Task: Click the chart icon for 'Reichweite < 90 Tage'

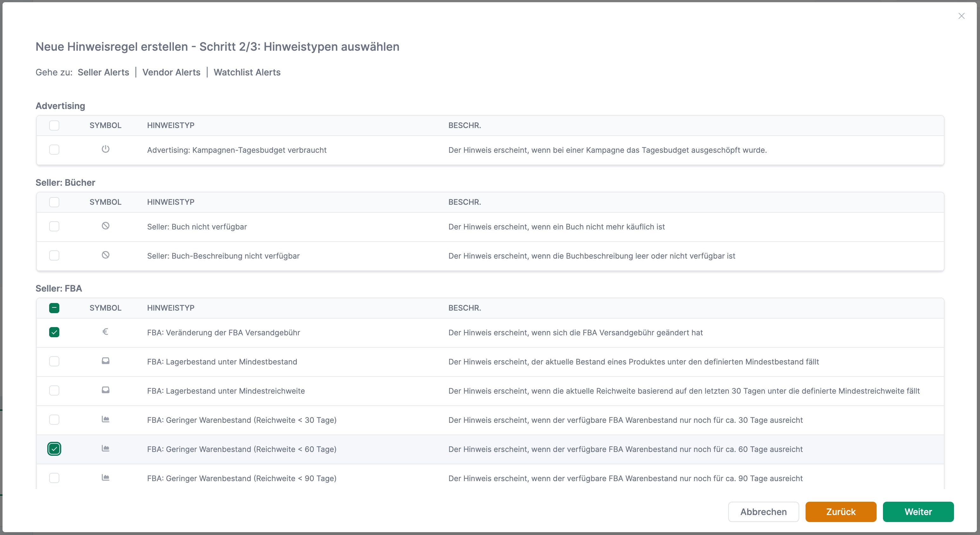Action: tap(105, 478)
